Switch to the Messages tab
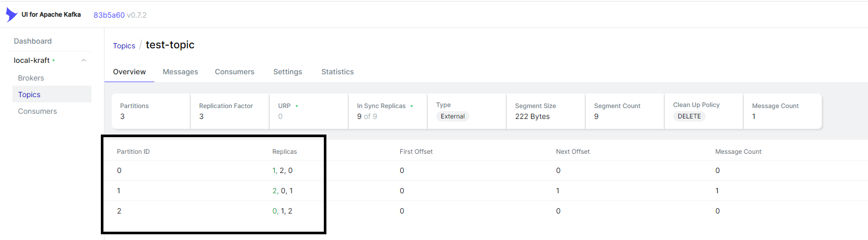This screenshot has height=240, width=868. (x=180, y=72)
